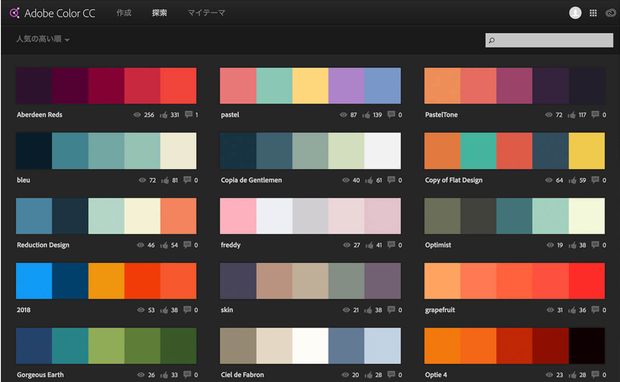
Task: Click the Creative Cloud icon at top right
Action: point(611,13)
